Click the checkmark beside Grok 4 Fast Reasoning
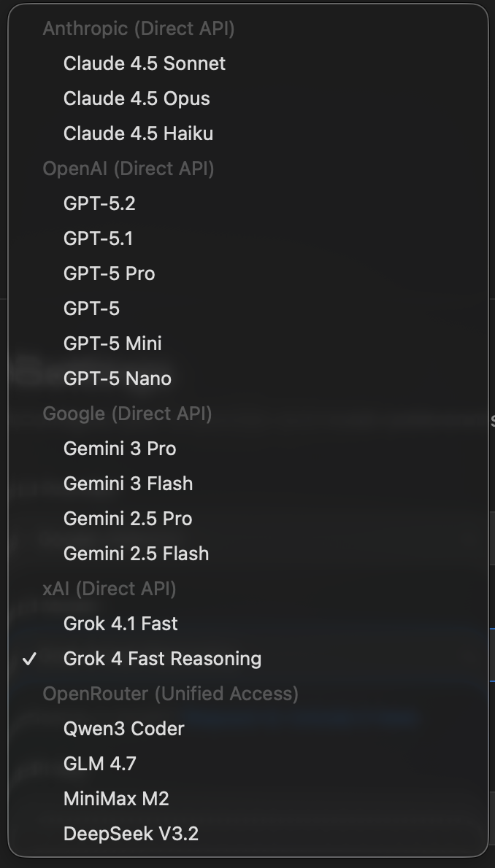 pos(30,659)
